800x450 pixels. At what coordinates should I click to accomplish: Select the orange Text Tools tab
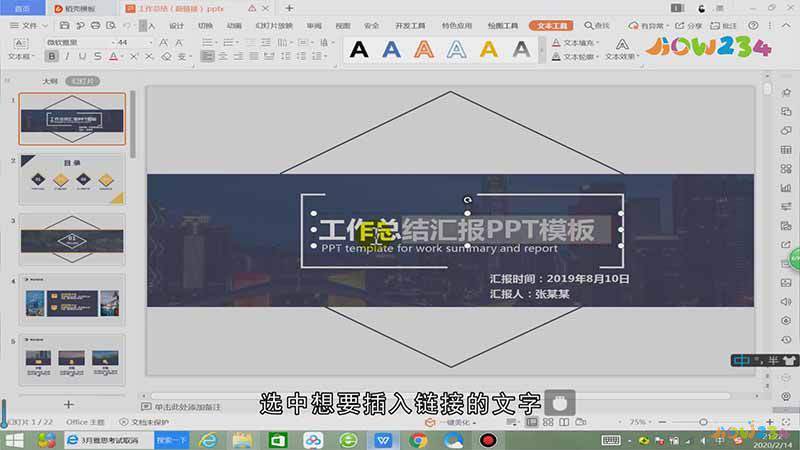point(551,26)
